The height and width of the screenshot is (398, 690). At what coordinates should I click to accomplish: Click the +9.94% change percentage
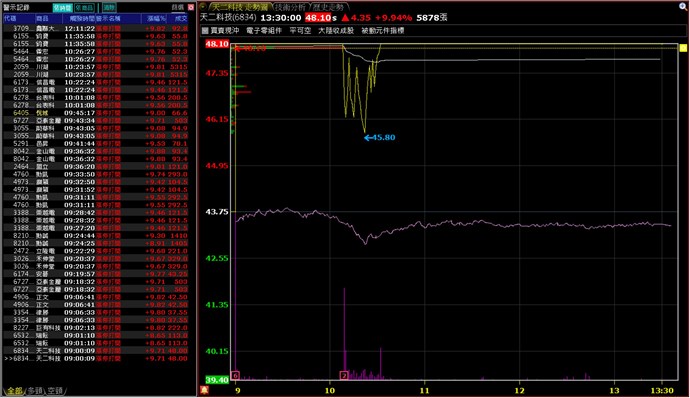pos(393,18)
